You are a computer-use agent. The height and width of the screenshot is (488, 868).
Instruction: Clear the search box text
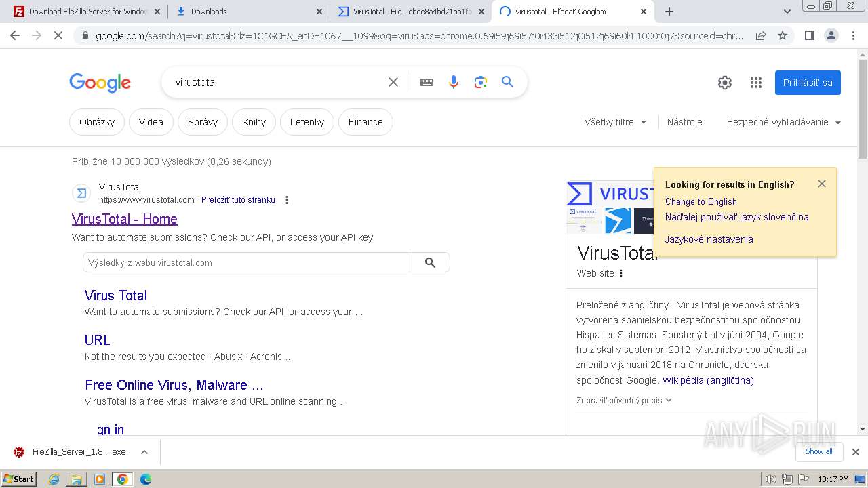click(x=393, y=82)
